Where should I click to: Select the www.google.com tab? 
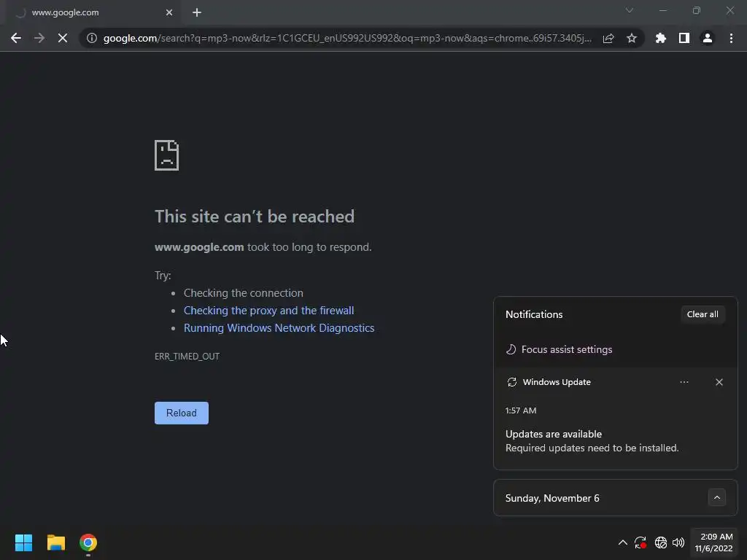click(91, 12)
